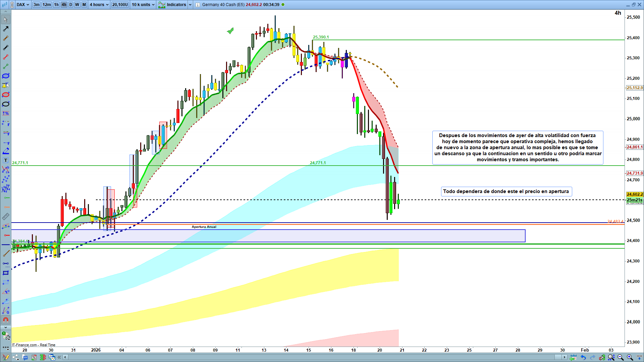This screenshot has height=362, width=644.
Task: Click the zoom out magnifier icon
Action: pyautogui.click(x=621, y=357)
